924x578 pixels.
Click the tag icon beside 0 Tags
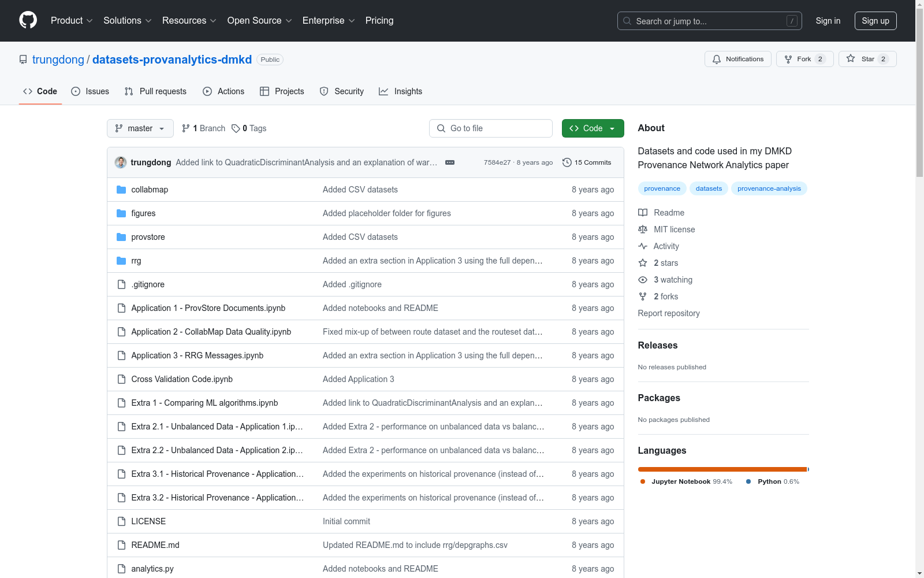pos(236,128)
